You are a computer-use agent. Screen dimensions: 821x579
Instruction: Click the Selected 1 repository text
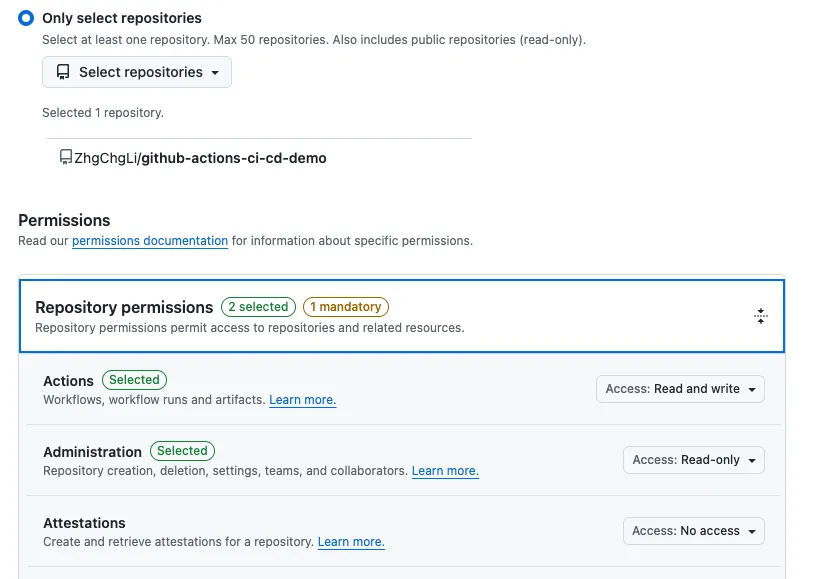[x=103, y=113]
